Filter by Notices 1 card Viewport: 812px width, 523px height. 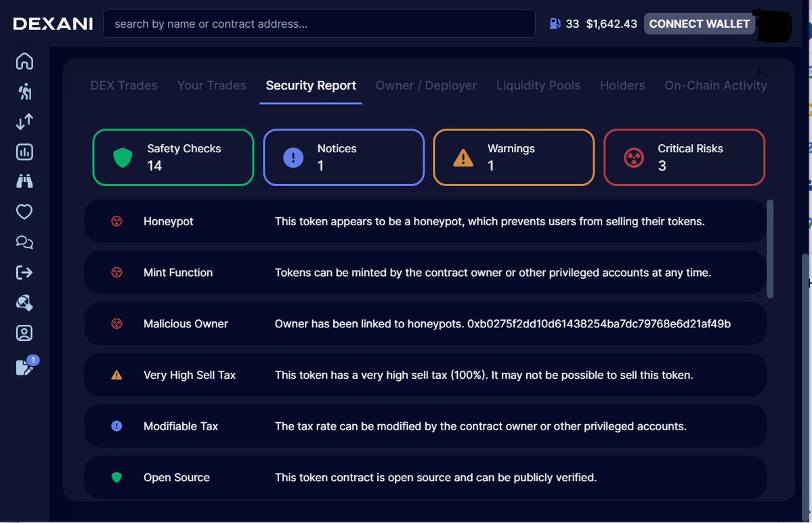coord(344,157)
